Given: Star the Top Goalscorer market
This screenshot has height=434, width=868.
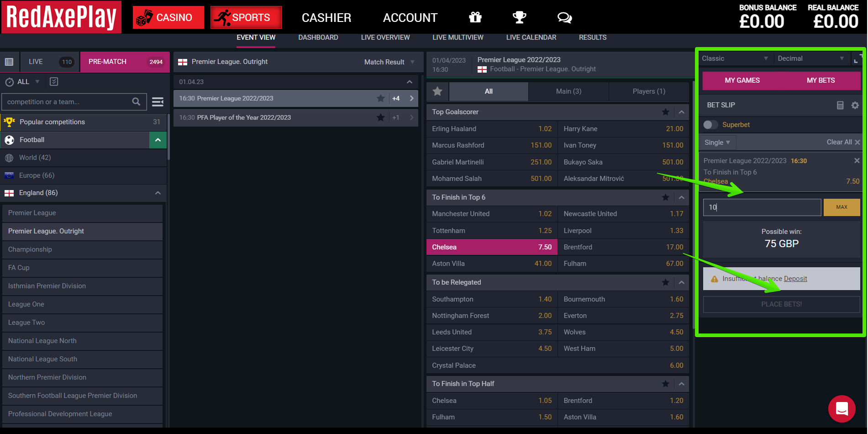Looking at the screenshot, I should click(x=665, y=112).
